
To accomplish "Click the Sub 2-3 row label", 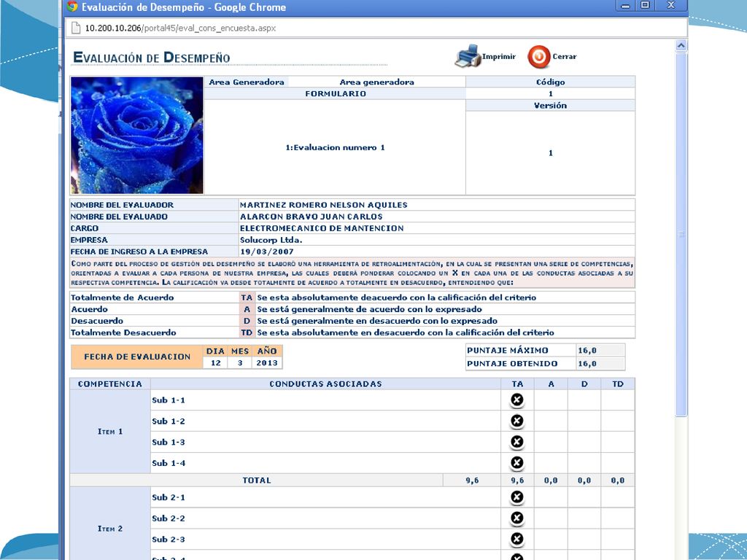I will [x=169, y=539].
